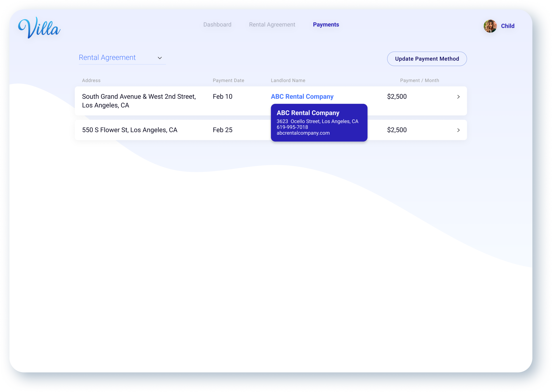Select the 550 S Flower St row
The width and height of the screenshot is (552, 392).
pos(130,130)
